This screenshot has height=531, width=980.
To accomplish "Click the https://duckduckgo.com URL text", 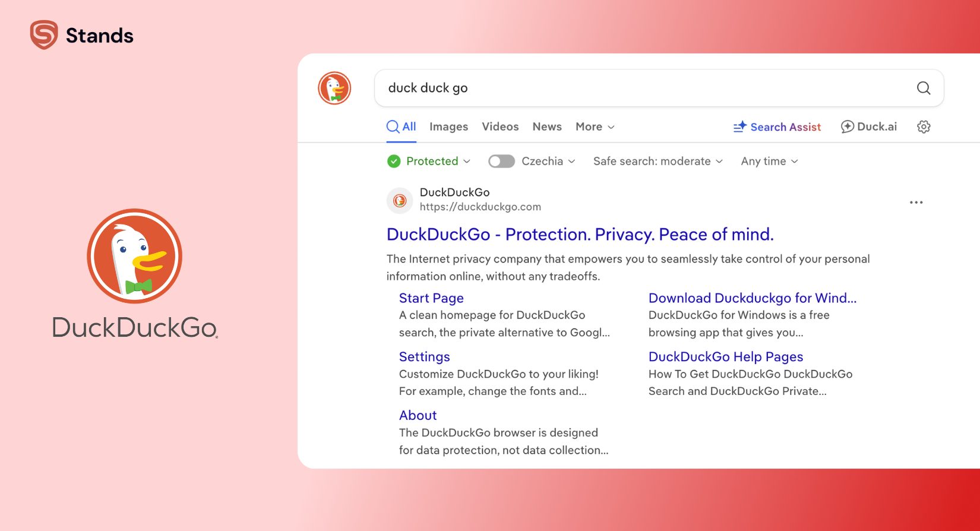I will 480,207.
